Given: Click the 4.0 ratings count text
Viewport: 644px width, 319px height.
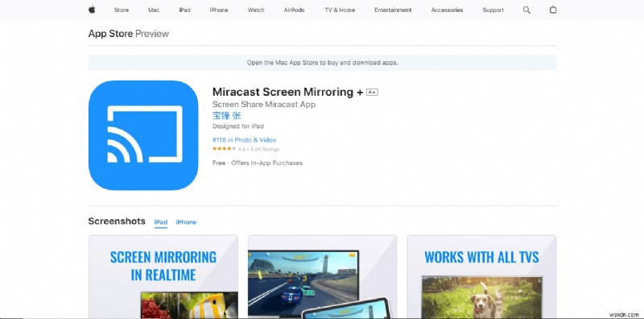Looking at the screenshot, I should tap(258, 149).
